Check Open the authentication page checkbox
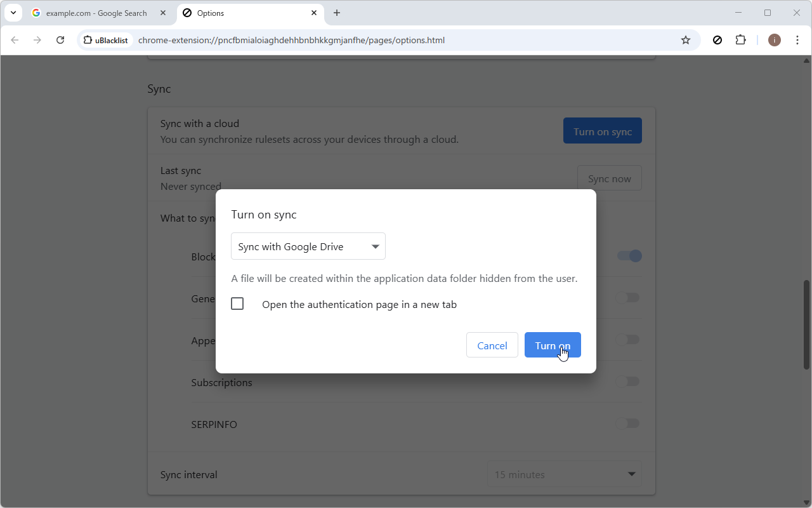812x508 pixels. 237,304
